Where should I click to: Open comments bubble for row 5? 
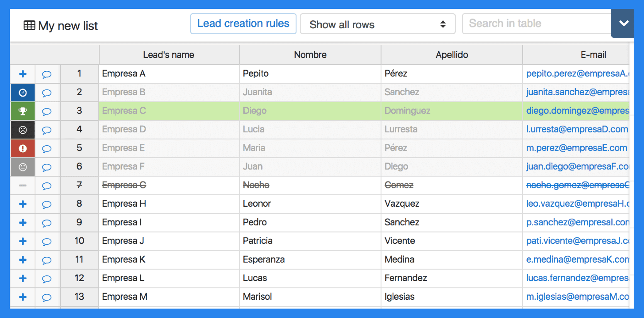47,148
